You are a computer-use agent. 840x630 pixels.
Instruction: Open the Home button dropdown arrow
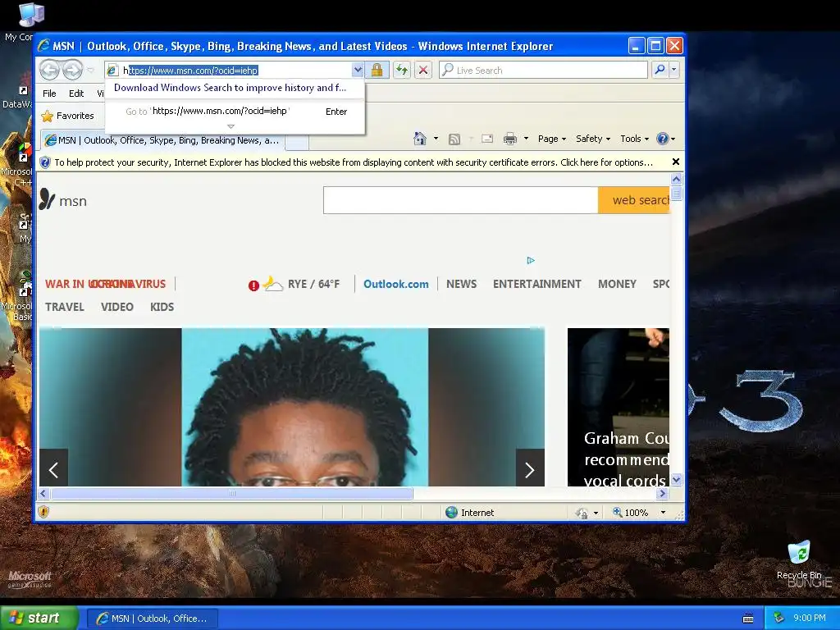(x=436, y=139)
